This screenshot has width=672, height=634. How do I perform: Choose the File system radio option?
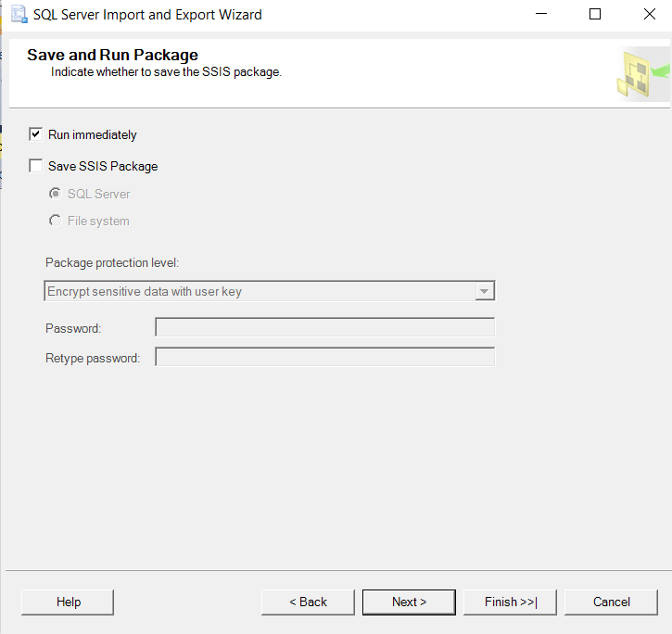click(x=56, y=222)
